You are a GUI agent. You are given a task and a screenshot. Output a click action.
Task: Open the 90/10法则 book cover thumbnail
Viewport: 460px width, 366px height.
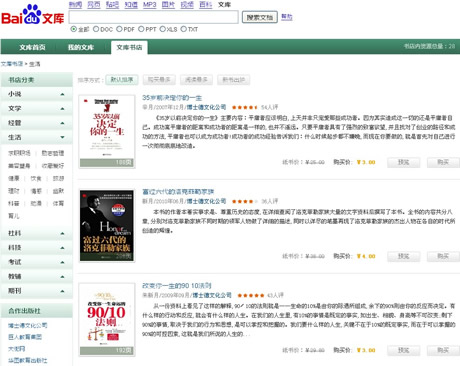coord(107,319)
